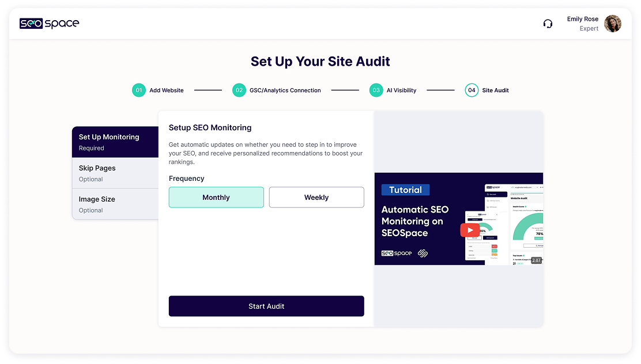Click the Setup SEO Monitoring heading

click(210, 127)
